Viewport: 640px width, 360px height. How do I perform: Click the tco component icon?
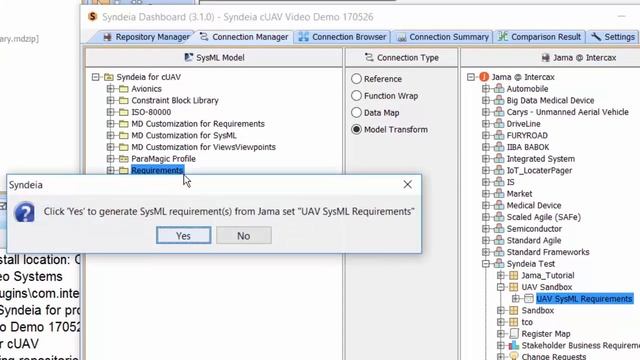(513, 322)
